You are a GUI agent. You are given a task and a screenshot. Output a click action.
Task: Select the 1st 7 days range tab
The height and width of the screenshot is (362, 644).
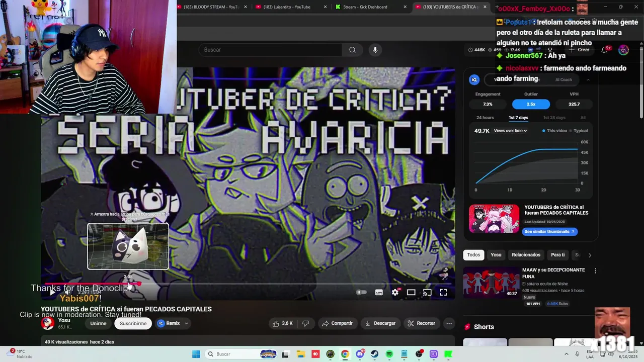coord(518,118)
